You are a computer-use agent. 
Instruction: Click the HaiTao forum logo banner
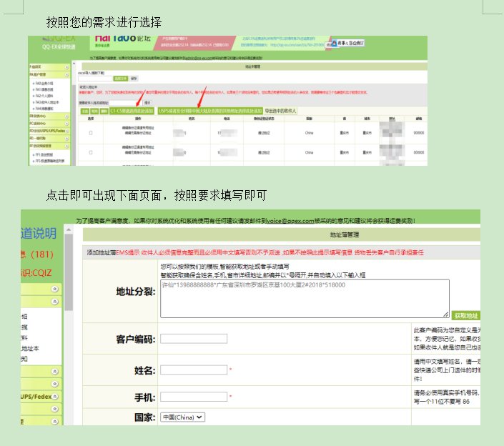[122, 42]
